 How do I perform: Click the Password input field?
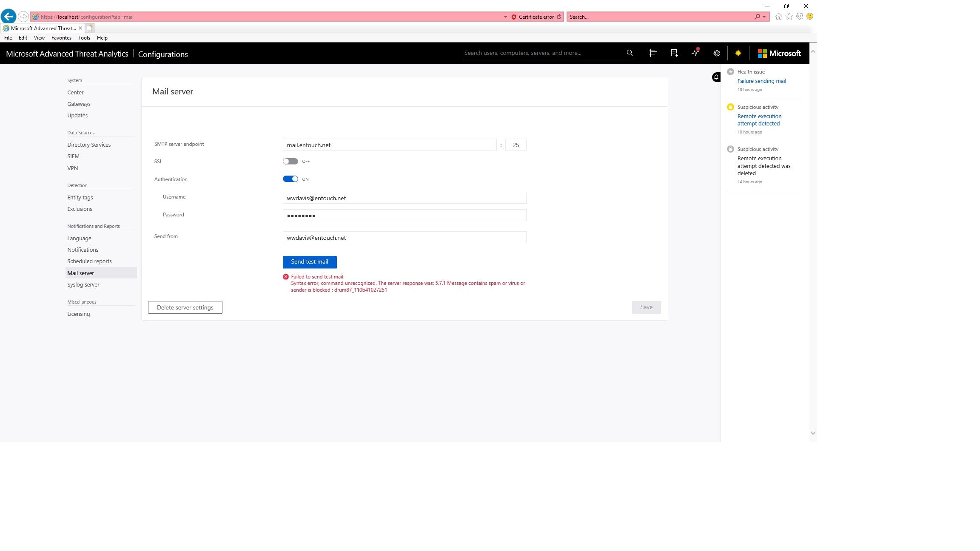pyautogui.click(x=405, y=216)
